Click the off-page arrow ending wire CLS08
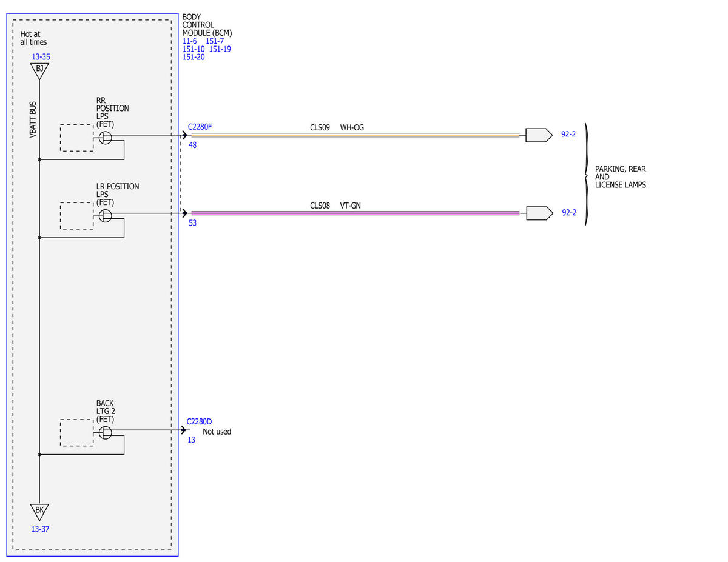The width and height of the screenshot is (728, 562). (539, 213)
